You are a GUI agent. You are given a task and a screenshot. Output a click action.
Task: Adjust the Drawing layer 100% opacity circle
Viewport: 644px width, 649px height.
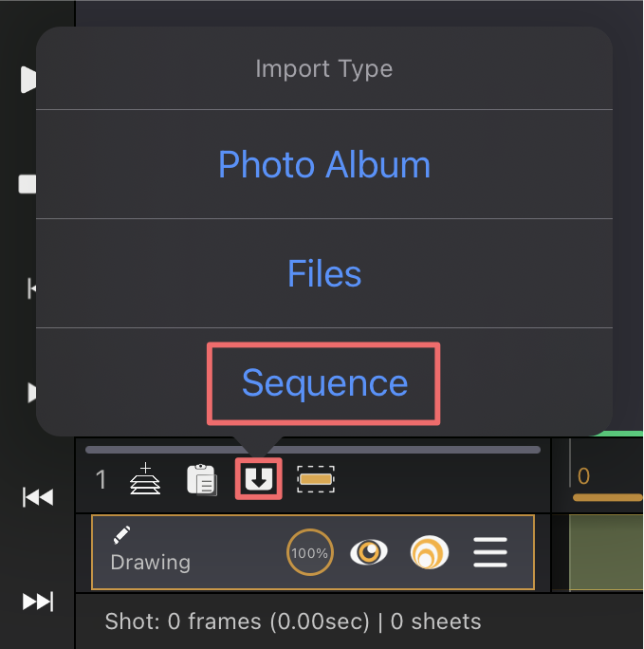click(x=310, y=552)
